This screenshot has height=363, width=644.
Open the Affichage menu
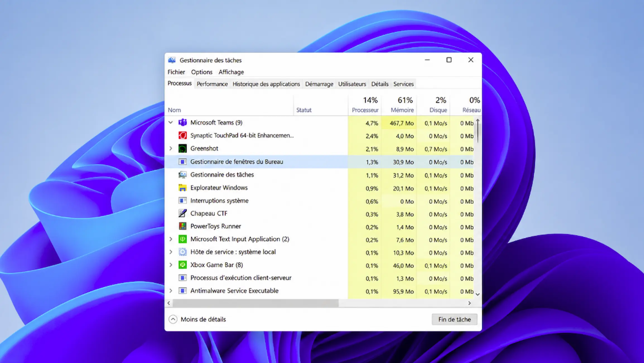click(231, 72)
